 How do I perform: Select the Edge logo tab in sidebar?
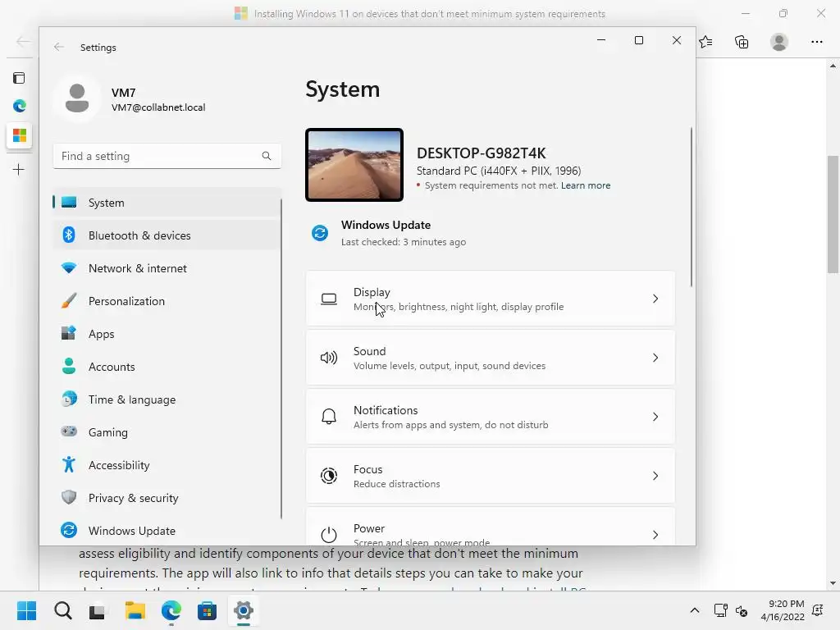click(x=20, y=106)
